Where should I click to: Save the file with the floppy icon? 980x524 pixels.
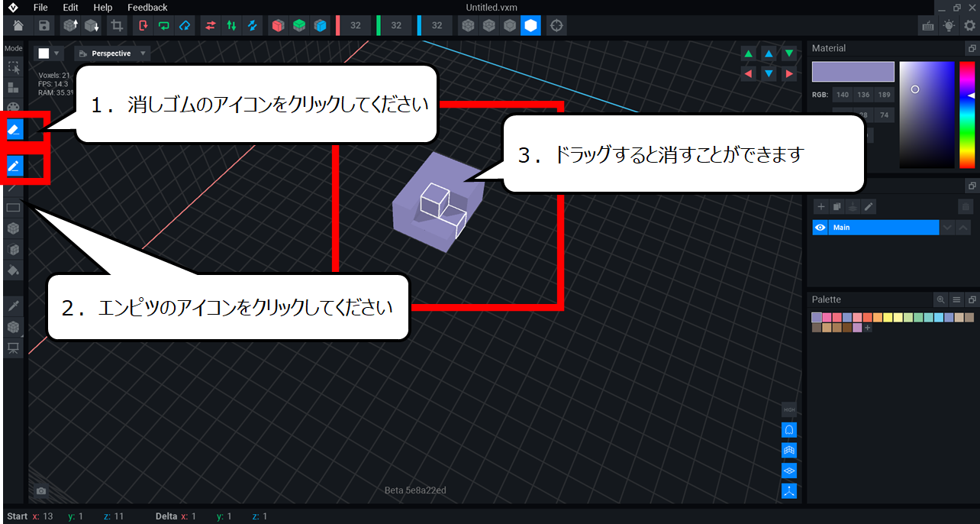click(x=44, y=25)
